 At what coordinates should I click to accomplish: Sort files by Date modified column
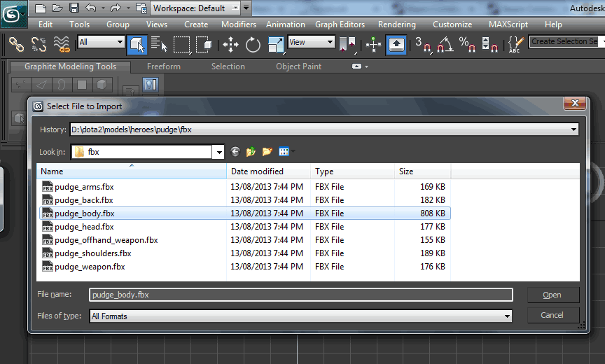click(269, 171)
